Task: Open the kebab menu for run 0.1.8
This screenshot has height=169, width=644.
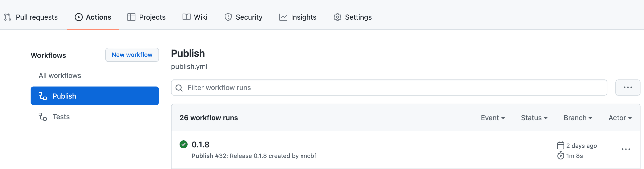Action: pyautogui.click(x=626, y=149)
